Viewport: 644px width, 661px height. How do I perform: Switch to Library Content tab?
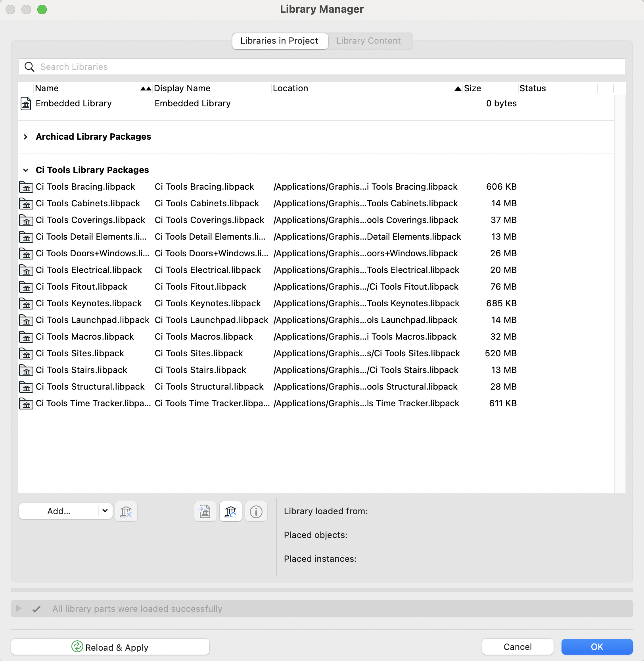coord(369,41)
